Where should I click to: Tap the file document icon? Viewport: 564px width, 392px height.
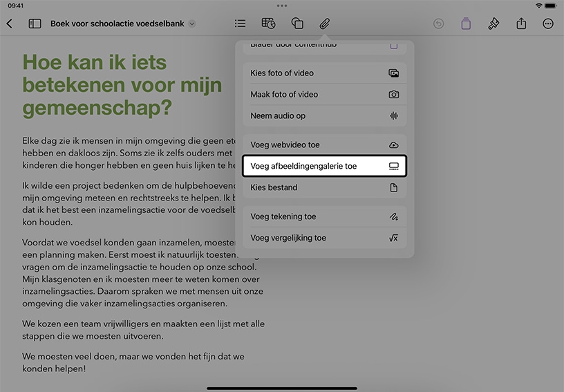[394, 187]
